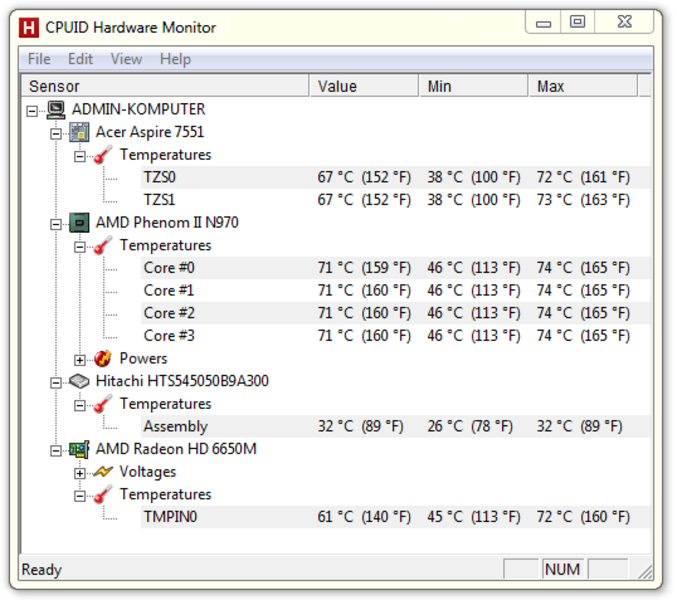Select the Core #2 row
The height and width of the screenshot is (600, 677).
tap(395, 313)
